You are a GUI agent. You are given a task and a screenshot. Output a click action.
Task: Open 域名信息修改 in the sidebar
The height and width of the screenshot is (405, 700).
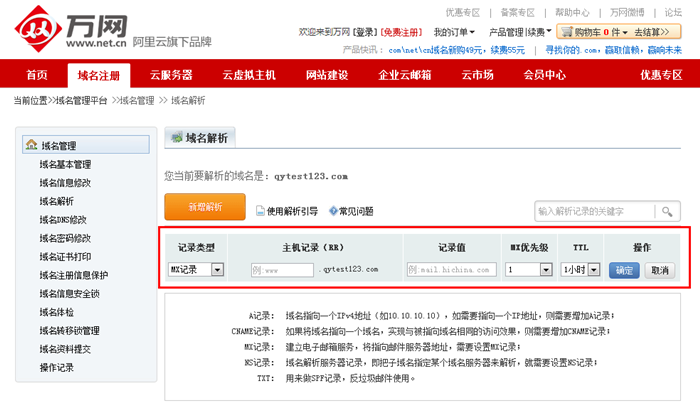[65, 183]
